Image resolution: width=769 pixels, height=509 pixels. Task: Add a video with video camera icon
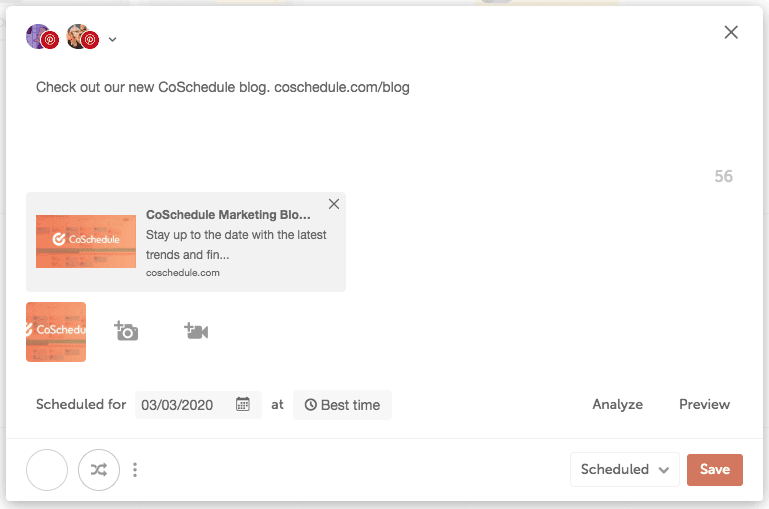[196, 331]
